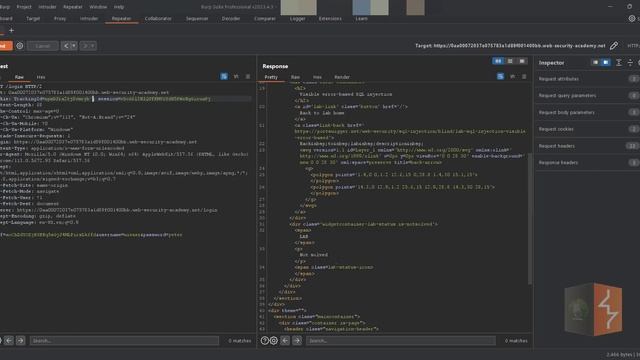640x360 pixels.
Task: Expand Request headers section in Inspector
Action: click(x=588, y=146)
